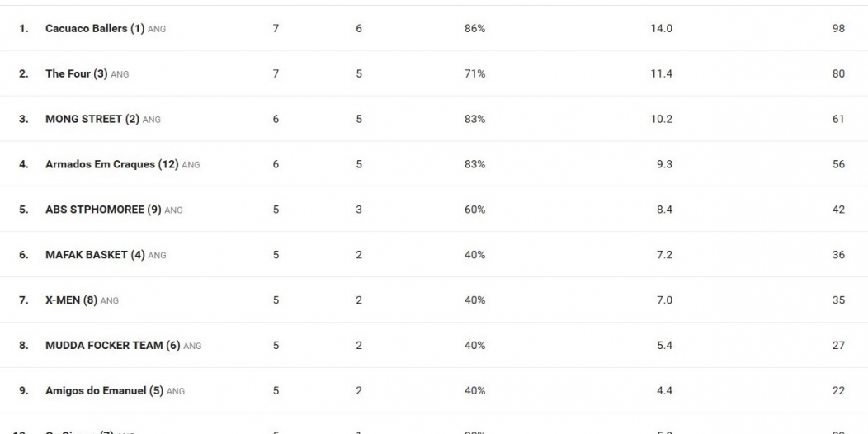Click ABS STPHOMOREE (9) team name
The width and height of the screenshot is (868, 434).
(x=103, y=210)
